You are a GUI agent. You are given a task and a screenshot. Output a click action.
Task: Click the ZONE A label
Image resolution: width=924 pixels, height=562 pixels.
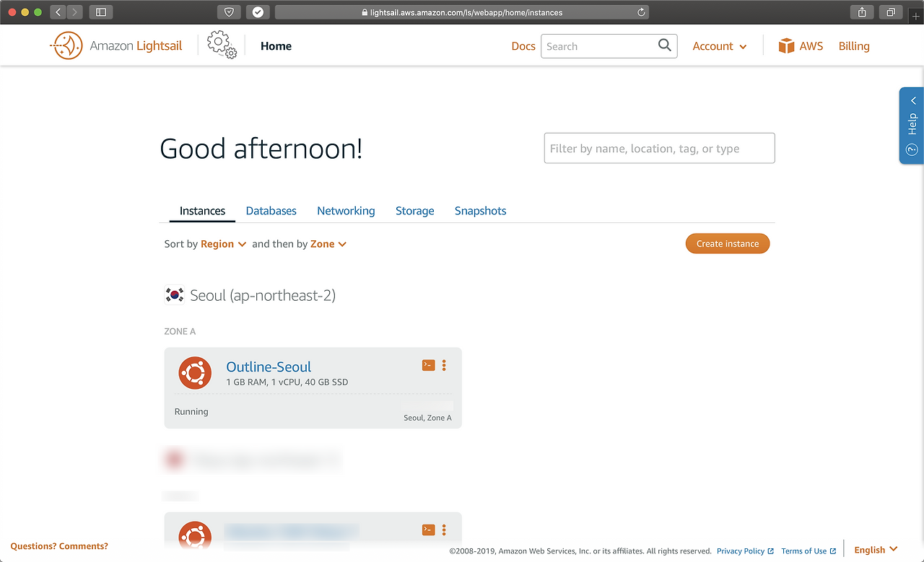click(x=180, y=332)
